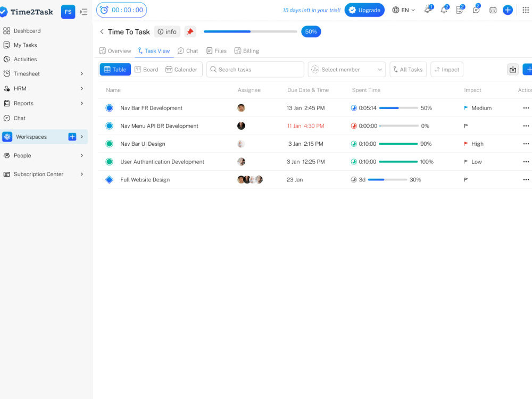Open the EN language dropdown
532x399 pixels.
click(403, 10)
